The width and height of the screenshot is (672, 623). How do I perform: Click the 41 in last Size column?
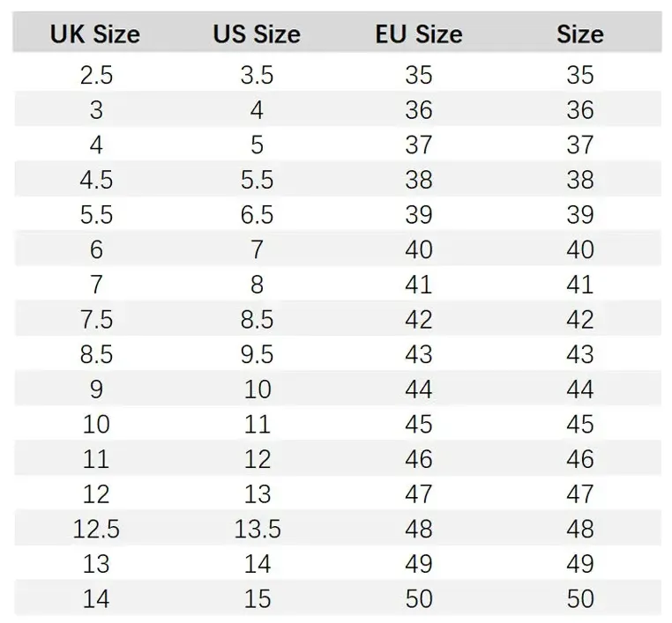point(580,285)
